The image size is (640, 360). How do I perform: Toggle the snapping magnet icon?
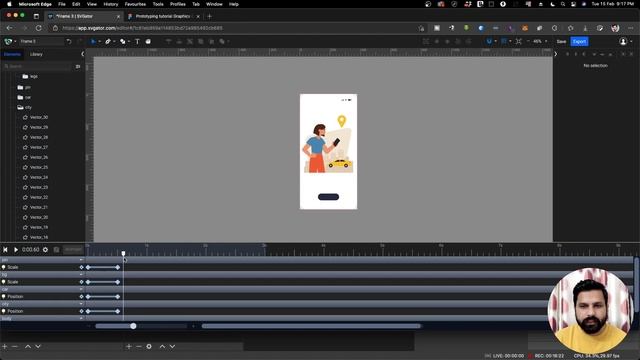(x=489, y=41)
